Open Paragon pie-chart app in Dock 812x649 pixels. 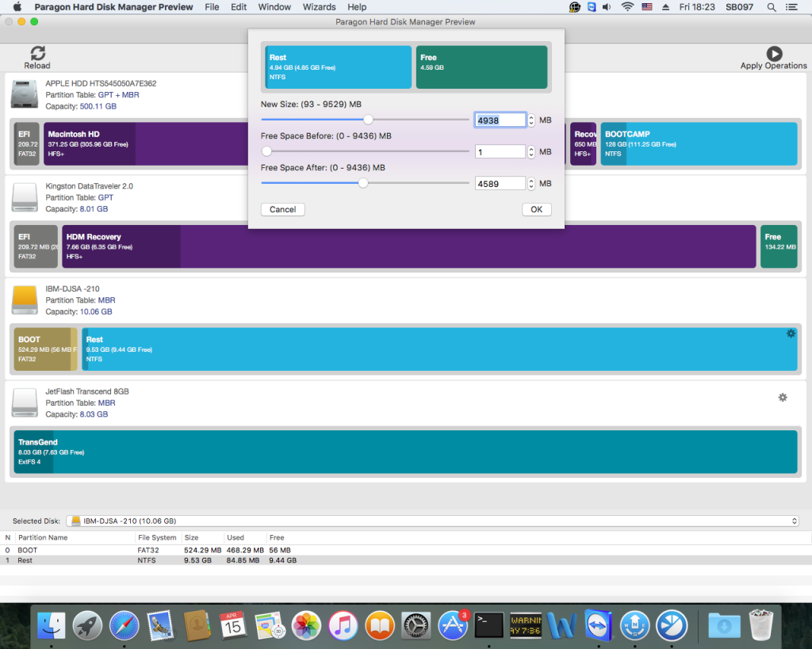click(672, 625)
